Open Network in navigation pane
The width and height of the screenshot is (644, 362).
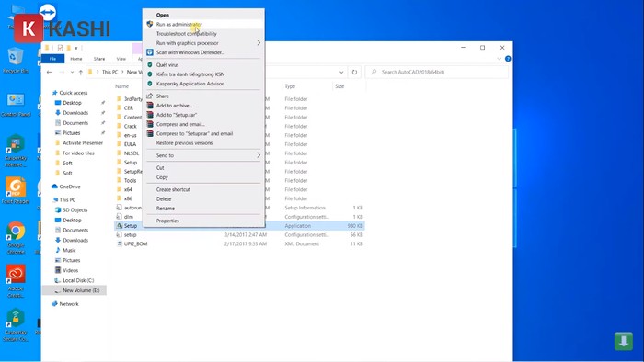tap(69, 304)
